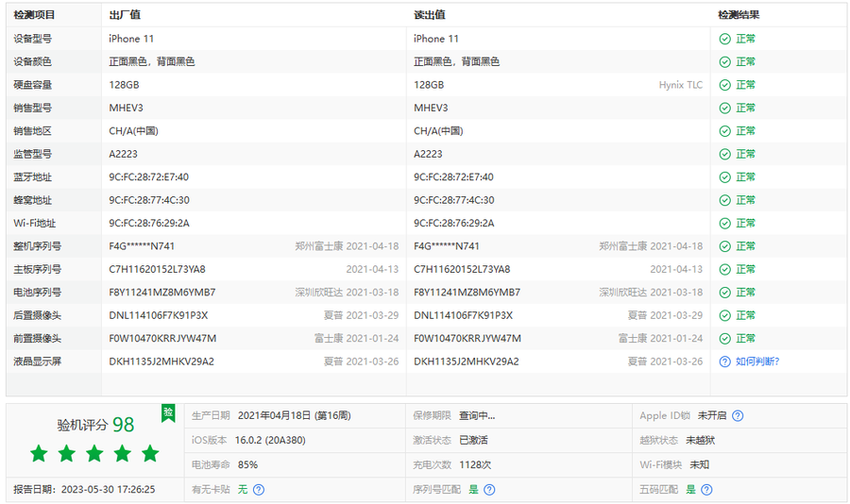Click the green check icon in 销售型号 row
This screenshot has height=504, width=850.
724,108
